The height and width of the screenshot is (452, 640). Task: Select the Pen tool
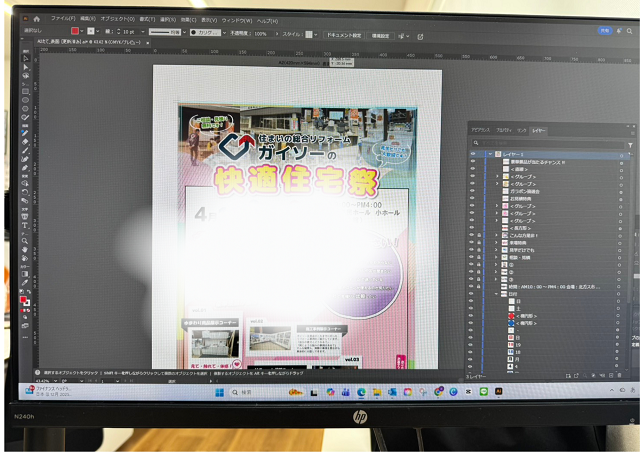[26, 84]
